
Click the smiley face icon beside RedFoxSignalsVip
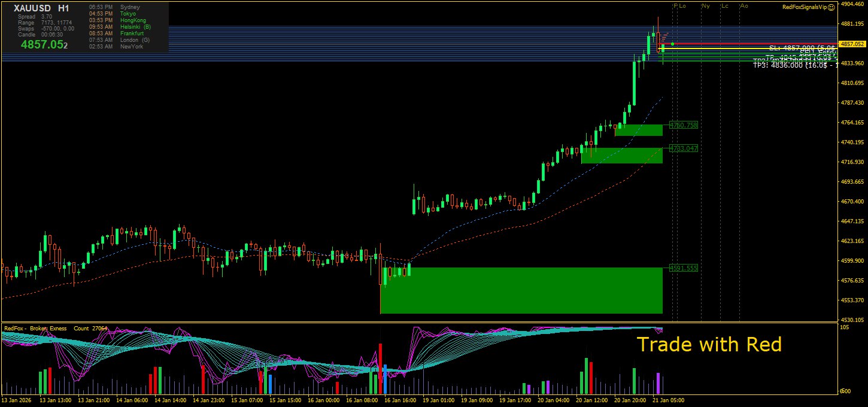[831, 7]
